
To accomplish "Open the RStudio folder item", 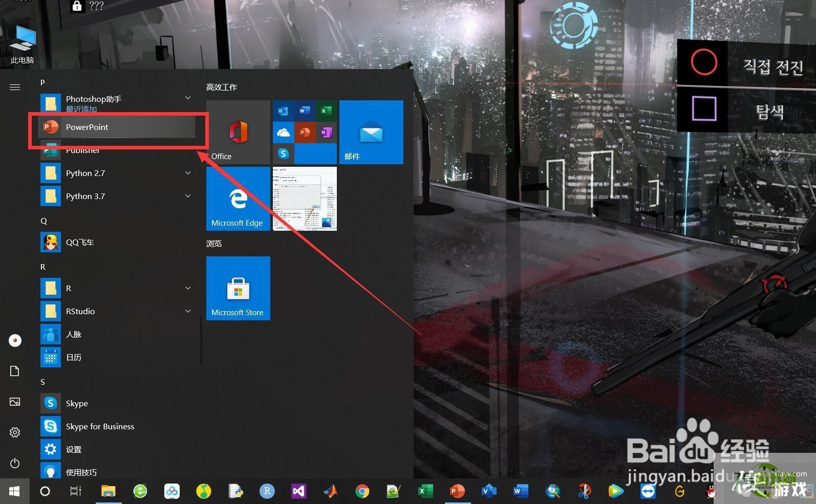I will click(117, 311).
